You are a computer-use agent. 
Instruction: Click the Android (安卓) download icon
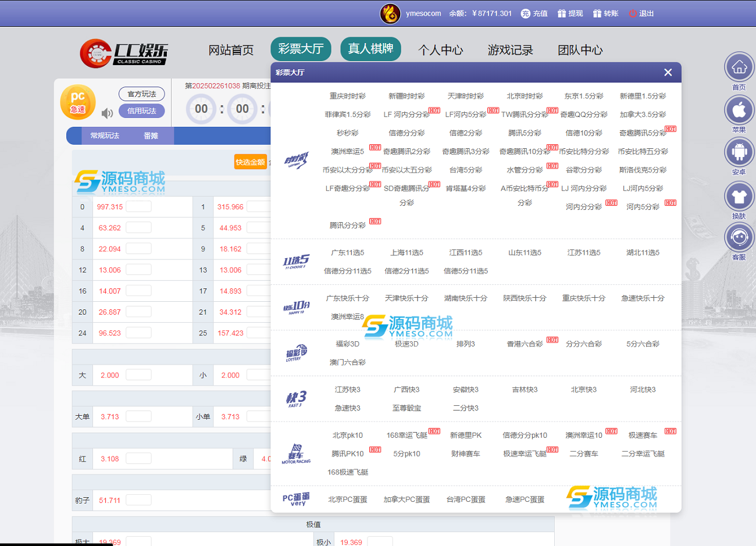click(x=739, y=152)
